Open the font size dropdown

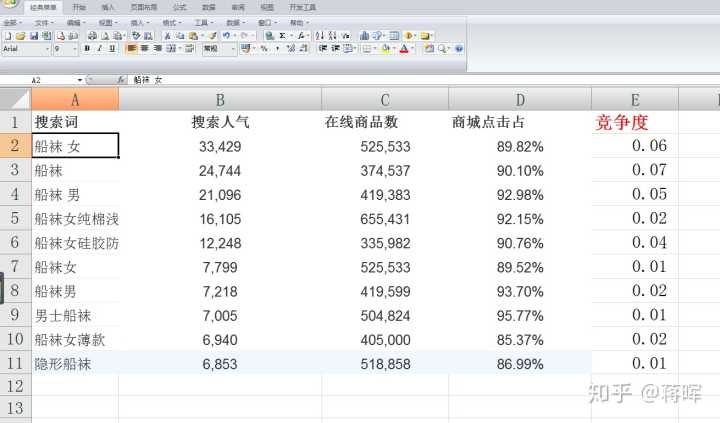point(75,48)
